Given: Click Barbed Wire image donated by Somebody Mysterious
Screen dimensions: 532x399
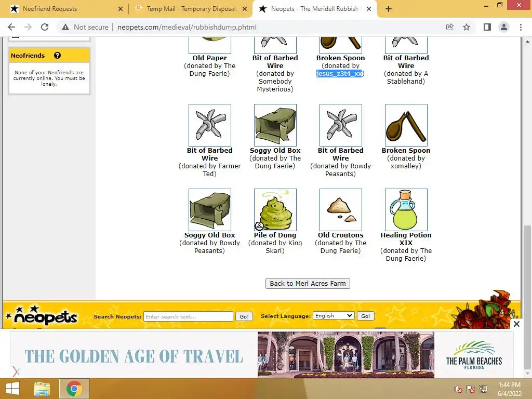Looking at the screenshot, I should click(x=275, y=45).
